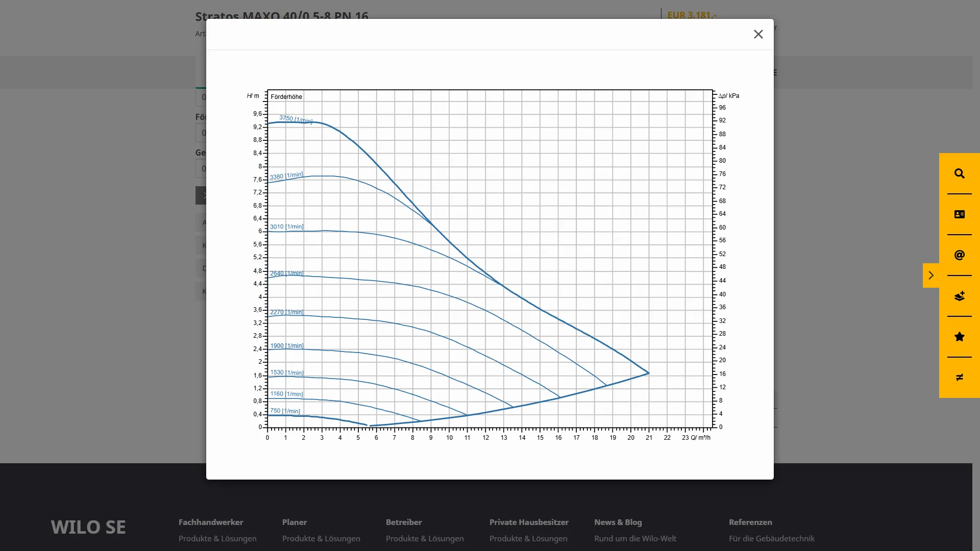Click the 750 [1/min] curve label

(x=285, y=411)
